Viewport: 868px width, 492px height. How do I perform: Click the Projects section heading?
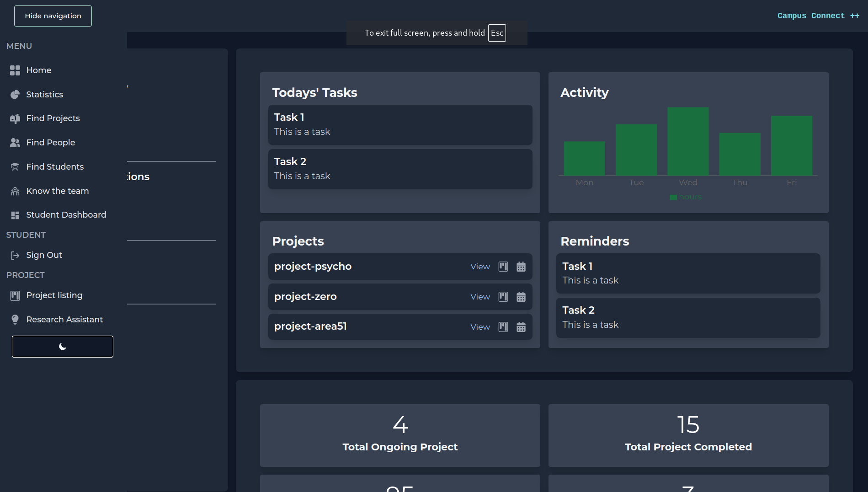coord(298,241)
